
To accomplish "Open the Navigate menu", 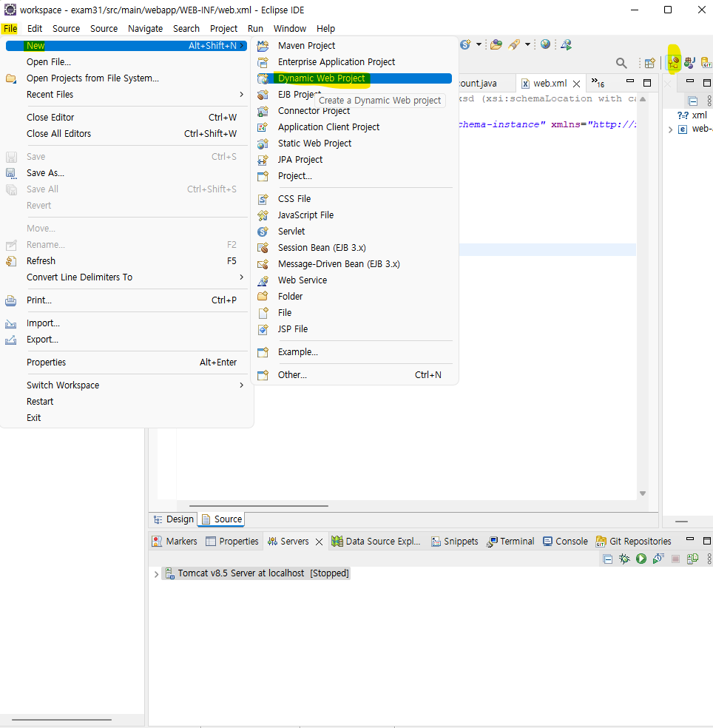I will (x=145, y=28).
